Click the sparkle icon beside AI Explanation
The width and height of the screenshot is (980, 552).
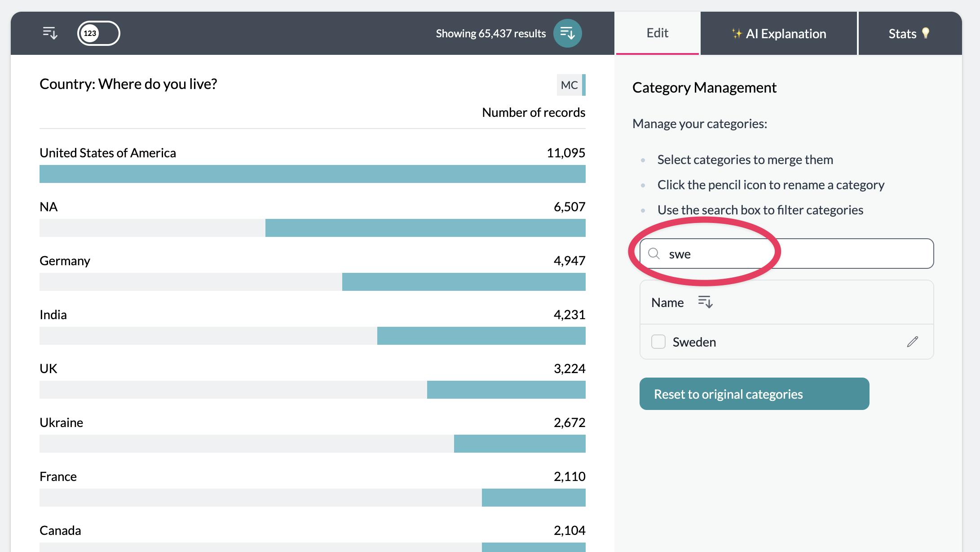click(736, 34)
